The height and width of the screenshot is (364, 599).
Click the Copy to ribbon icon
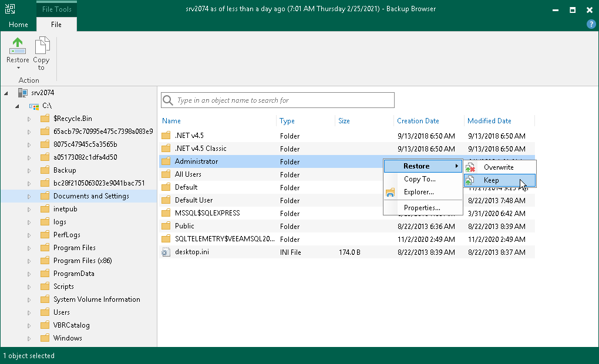click(41, 47)
